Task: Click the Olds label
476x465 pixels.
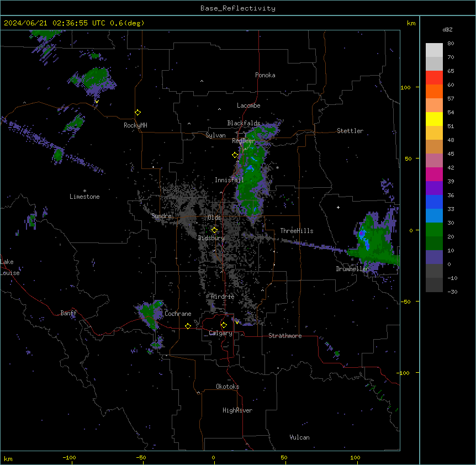Action: tap(214, 218)
